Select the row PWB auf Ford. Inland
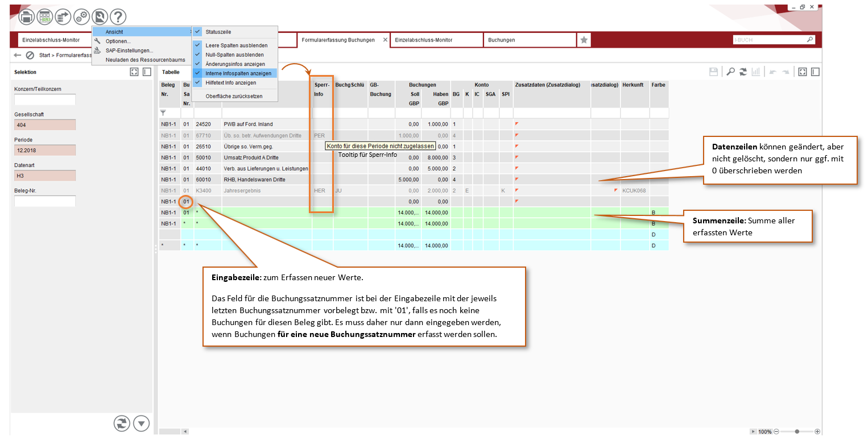This screenshot has width=868, height=441. coord(414,124)
